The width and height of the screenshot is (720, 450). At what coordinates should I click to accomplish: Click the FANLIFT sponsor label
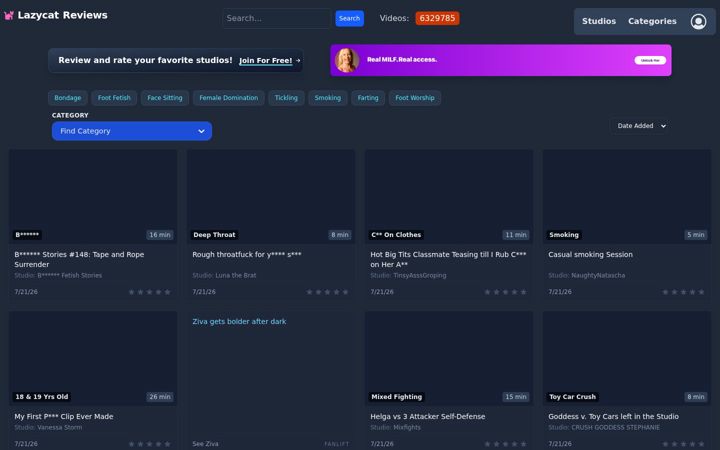337,444
